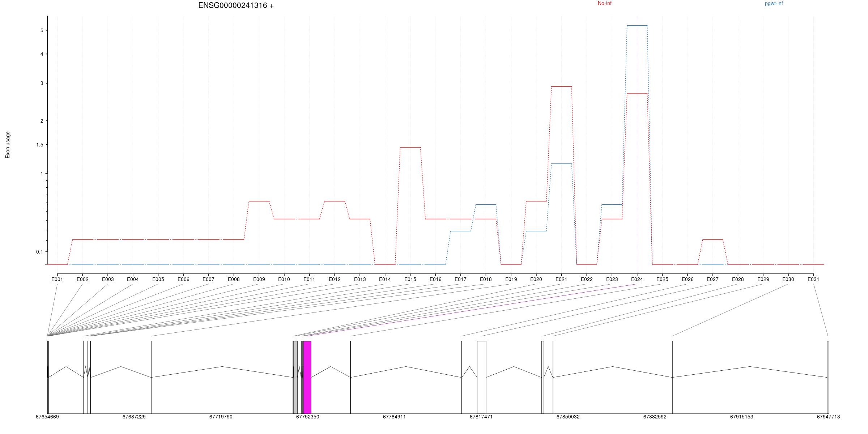Click genomic coordinate 67784911
The width and height of the screenshot is (868, 434).
(394, 417)
